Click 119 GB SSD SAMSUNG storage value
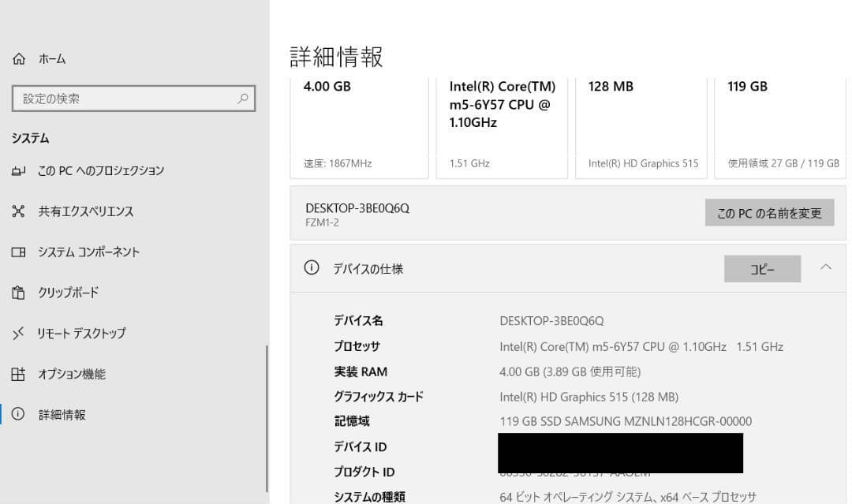 pyautogui.click(x=626, y=421)
